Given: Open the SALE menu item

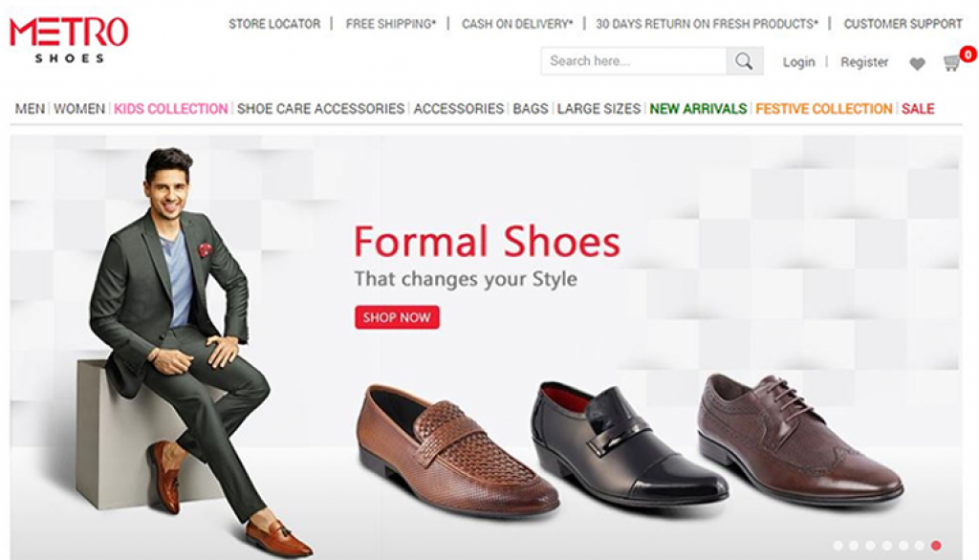Looking at the screenshot, I should (x=918, y=109).
